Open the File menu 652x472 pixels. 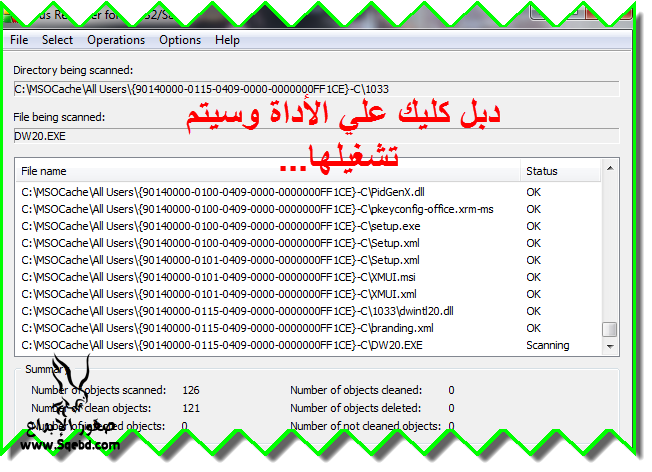click(x=20, y=40)
